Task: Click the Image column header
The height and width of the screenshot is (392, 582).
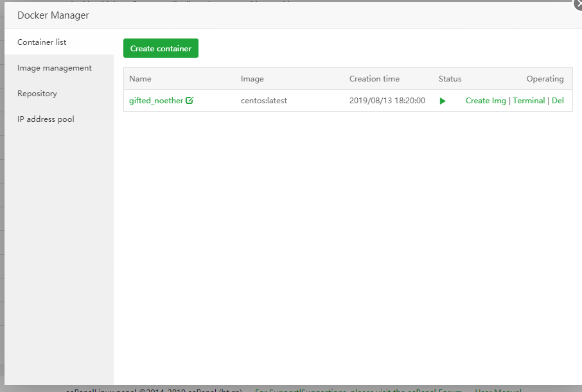Action: click(252, 78)
